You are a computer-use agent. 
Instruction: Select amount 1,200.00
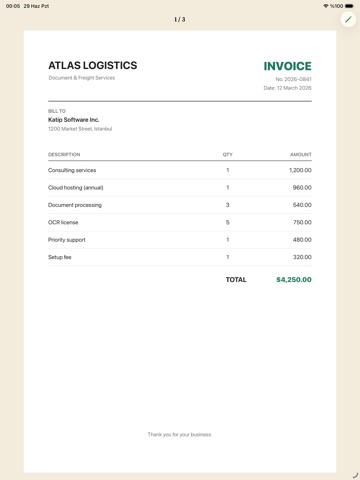tap(300, 170)
